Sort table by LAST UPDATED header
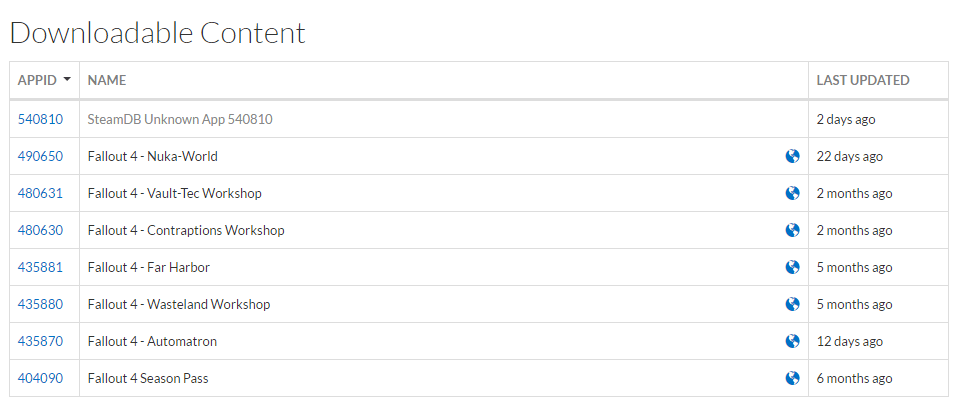The width and height of the screenshot is (958, 401). tap(863, 80)
